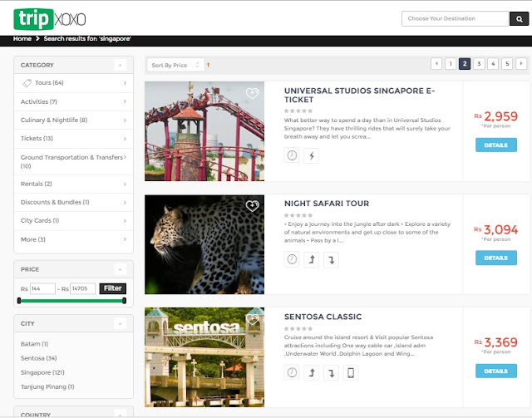Add Night Safari Tour to wishlist heart
Image resolution: width=532 pixels, height=418 pixels.
(252, 205)
